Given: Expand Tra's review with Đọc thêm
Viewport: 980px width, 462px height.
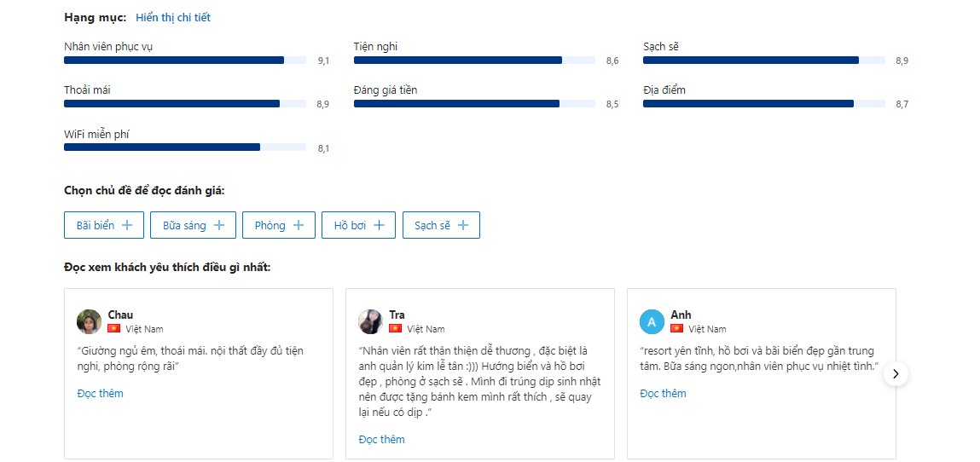Looking at the screenshot, I should tap(381, 439).
